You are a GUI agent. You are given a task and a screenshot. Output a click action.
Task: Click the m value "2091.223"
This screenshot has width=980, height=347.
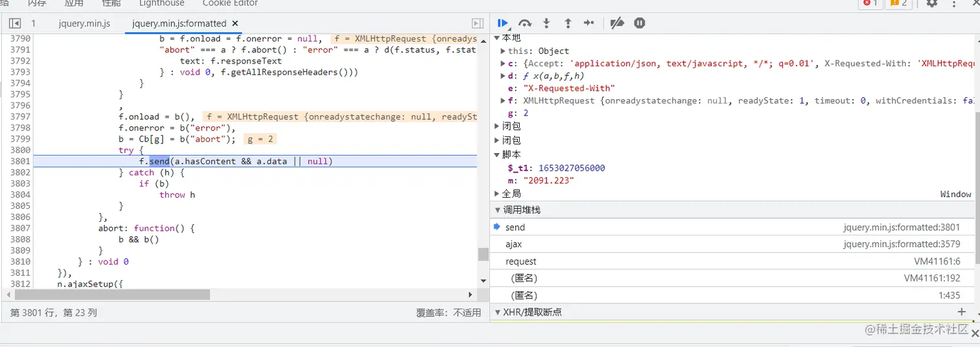550,180
